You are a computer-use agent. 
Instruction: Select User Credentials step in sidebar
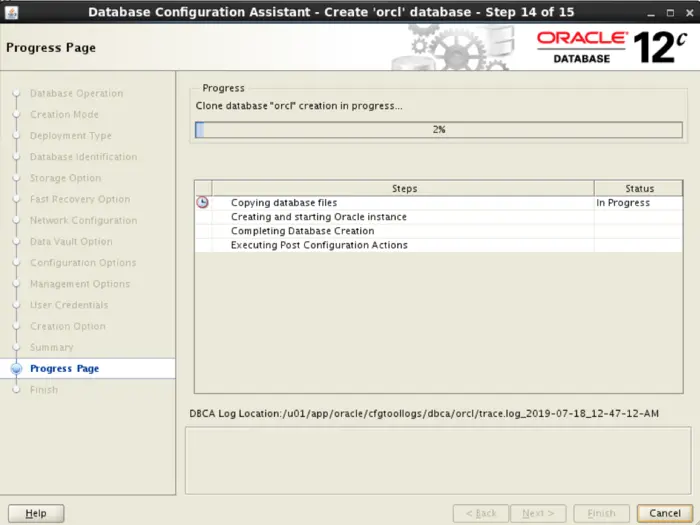tap(69, 305)
